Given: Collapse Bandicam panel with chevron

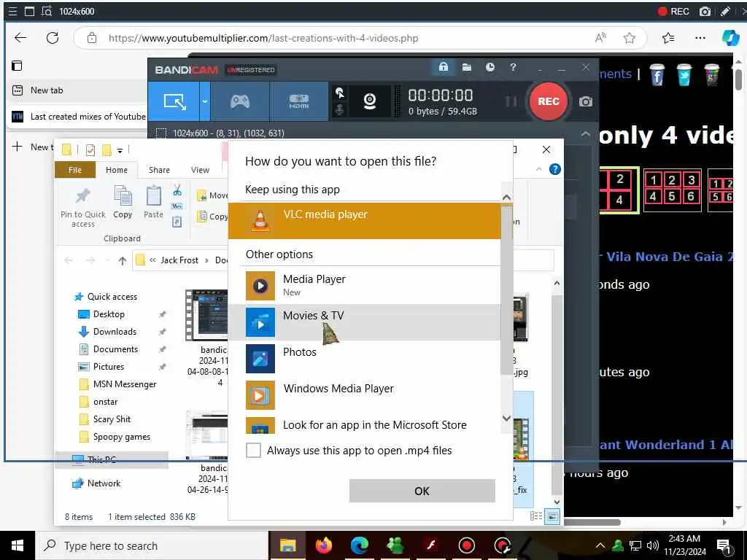Looking at the screenshot, I should (x=586, y=133).
